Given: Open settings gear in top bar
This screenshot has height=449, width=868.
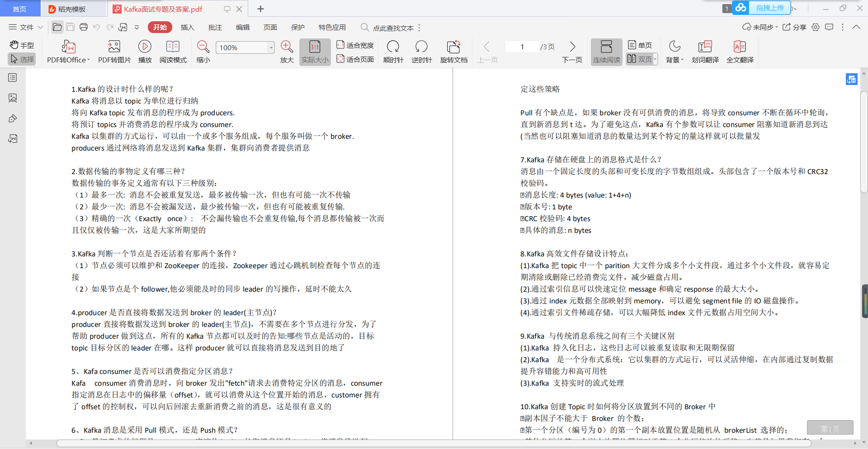Looking at the screenshot, I should click(x=816, y=27).
